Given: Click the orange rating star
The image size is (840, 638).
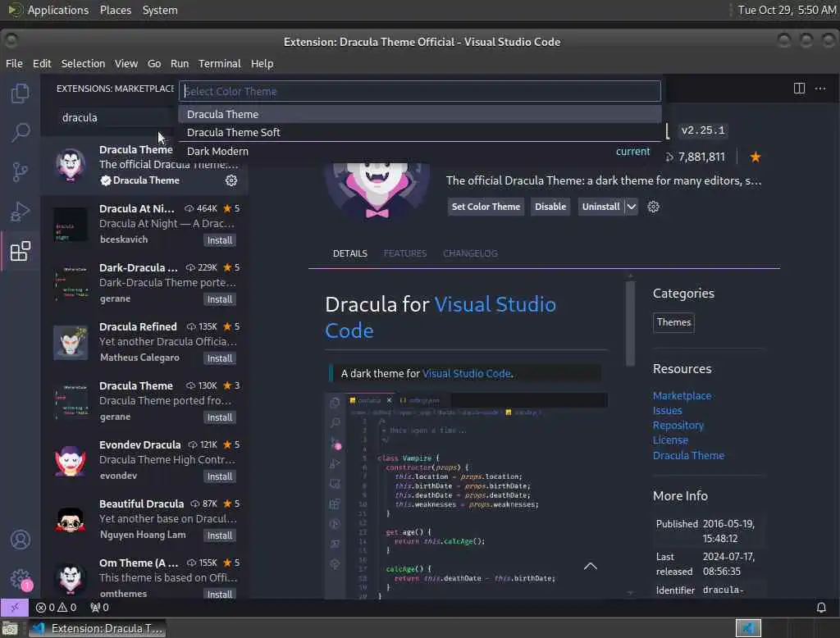Looking at the screenshot, I should point(756,157).
